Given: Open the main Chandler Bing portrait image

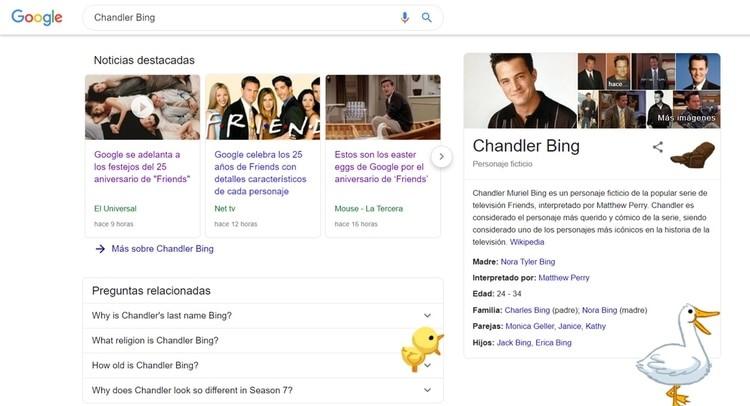Looking at the screenshot, I should [x=520, y=90].
